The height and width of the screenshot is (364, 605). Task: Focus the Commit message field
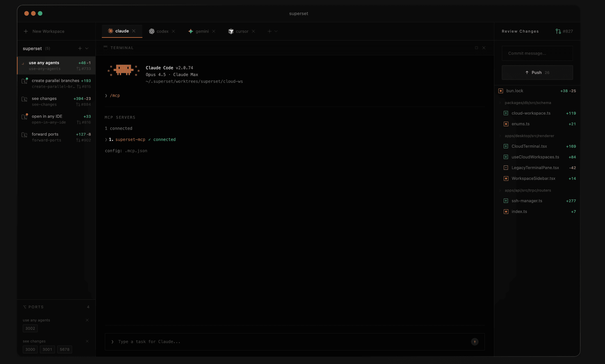tap(537, 53)
